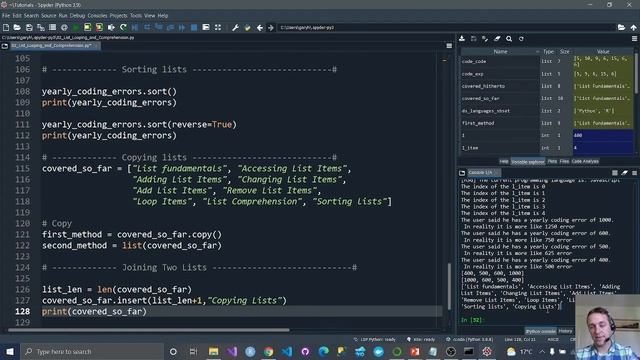640x360 pixels.
Task: Run cell and advance toolbar icon
Action: [x=99, y=27]
